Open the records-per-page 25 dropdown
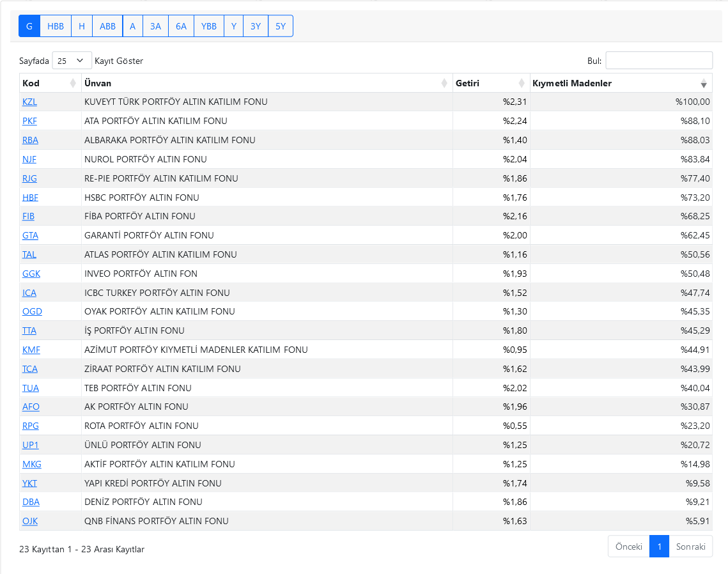The width and height of the screenshot is (728, 574). [x=72, y=61]
